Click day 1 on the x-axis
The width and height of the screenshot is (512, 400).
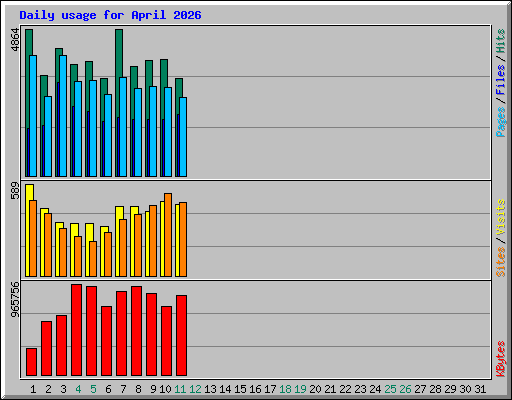tap(33, 389)
